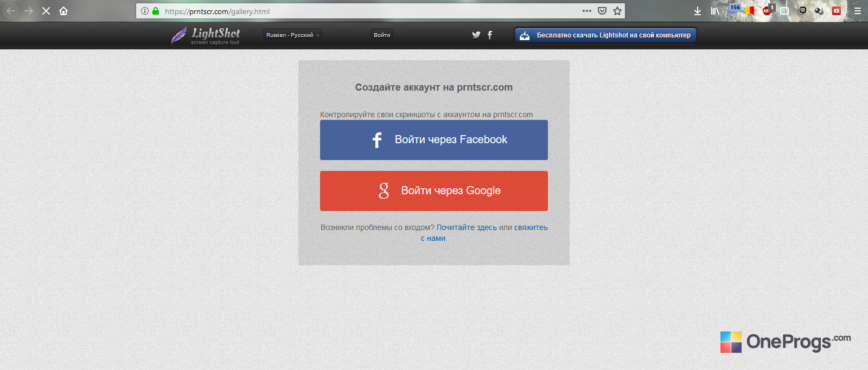Click the address bar URL prntscr.com/gallery.html
The height and width of the screenshot is (370, 868).
pyautogui.click(x=217, y=11)
